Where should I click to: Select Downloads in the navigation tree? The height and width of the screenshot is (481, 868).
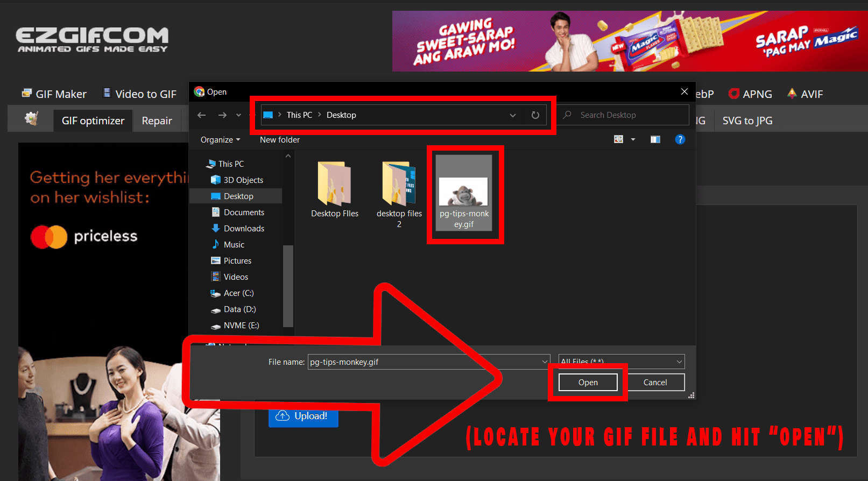(x=237, y=228)
